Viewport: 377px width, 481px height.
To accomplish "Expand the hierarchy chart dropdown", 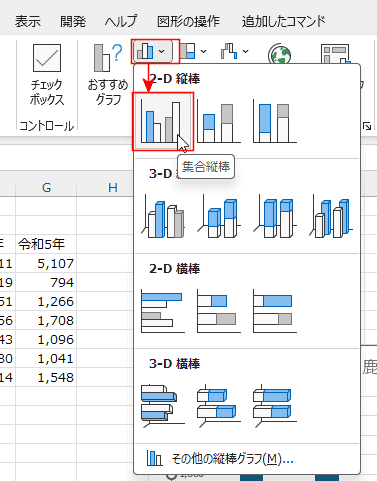I will [x=203, y=51].
